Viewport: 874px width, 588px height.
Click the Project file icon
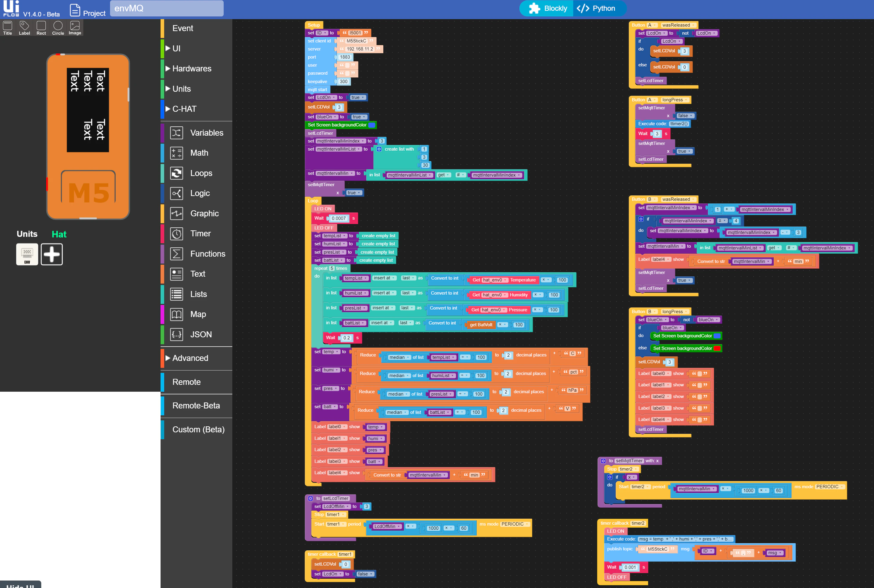[x=75, y=10]
